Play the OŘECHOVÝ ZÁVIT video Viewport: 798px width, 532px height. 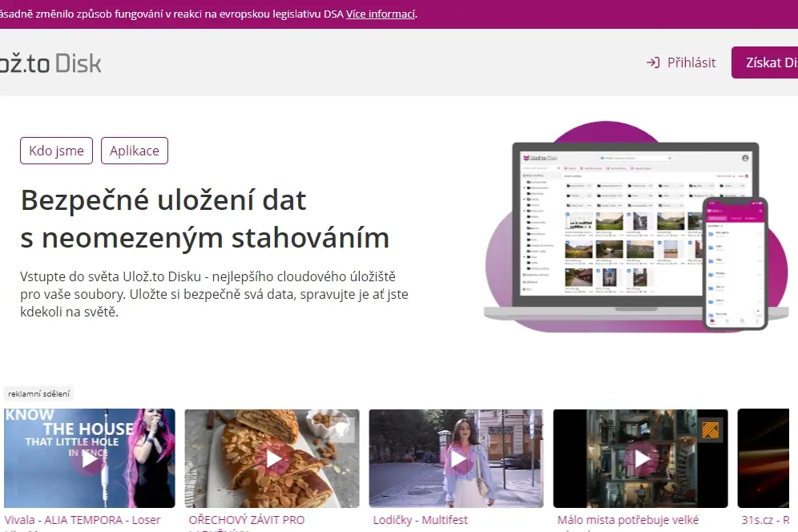pos(272,459)
